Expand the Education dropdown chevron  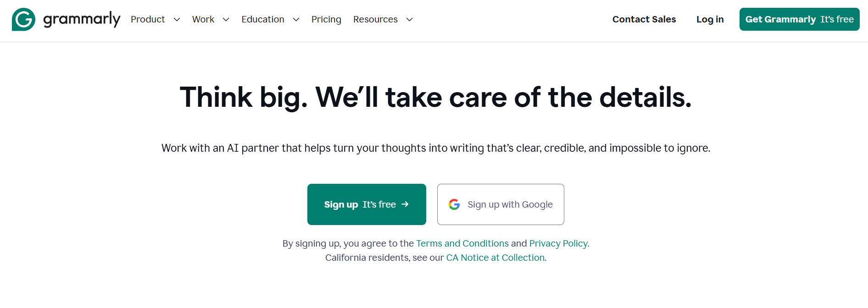296,19
